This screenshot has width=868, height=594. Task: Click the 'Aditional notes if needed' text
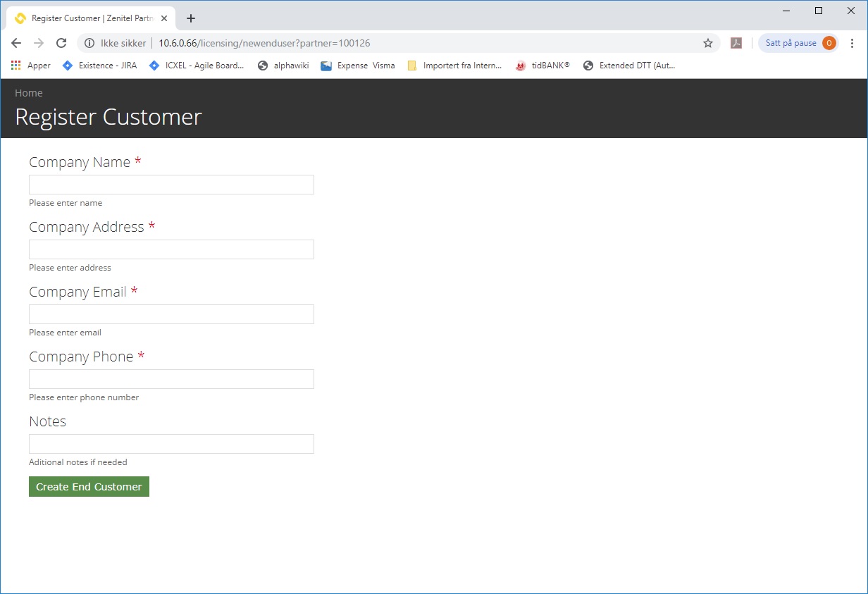pyautogui.click(x=78, y=462)
